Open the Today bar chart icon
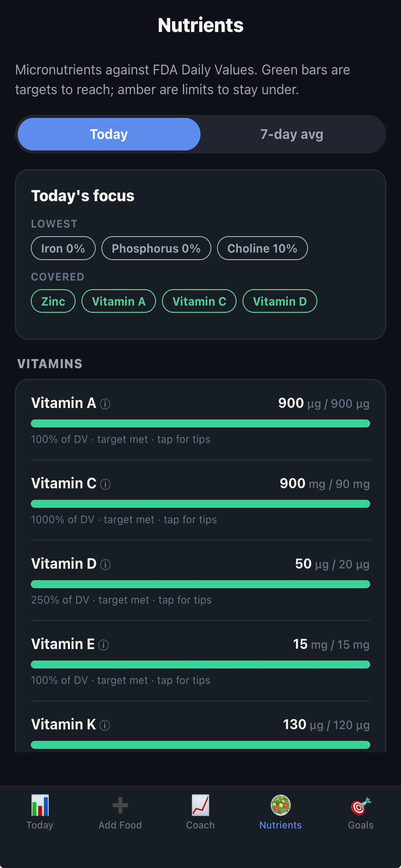Image resolution: width=401 pixels, height=868 pixels. pyautogui.click(x=40, y=805)
